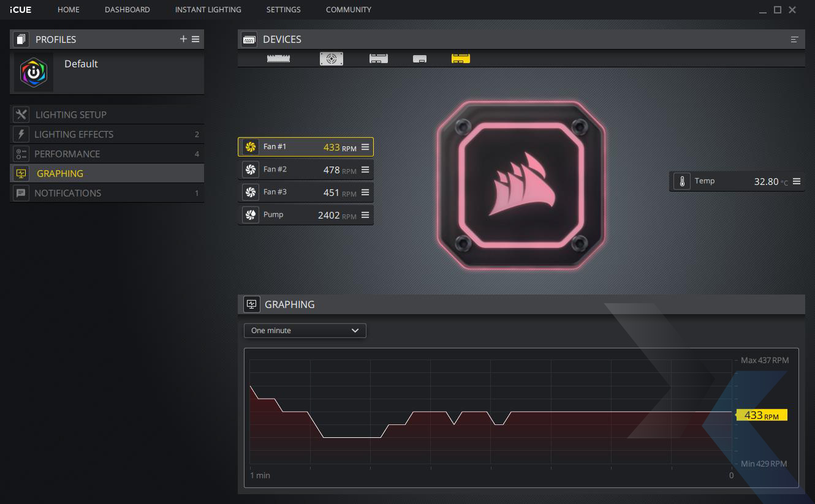This screenshot has width=815, height=504.
Task: Open the One minute time range dropdown
Action: (x=305, y=331)
